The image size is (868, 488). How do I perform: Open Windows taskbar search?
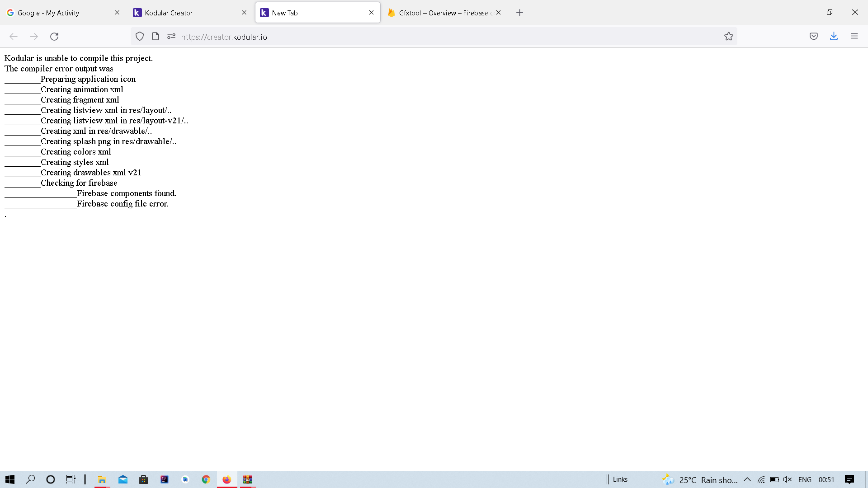point(30,479)
